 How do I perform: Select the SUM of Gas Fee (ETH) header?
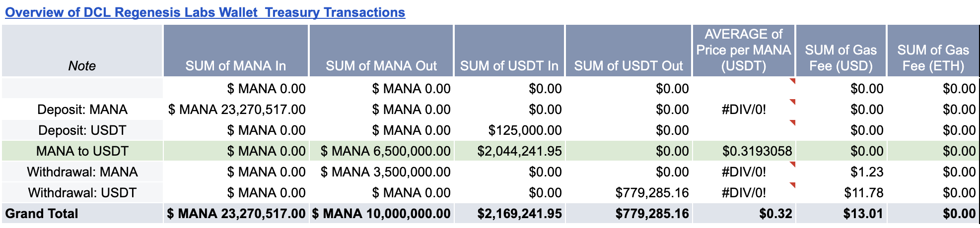933,57
